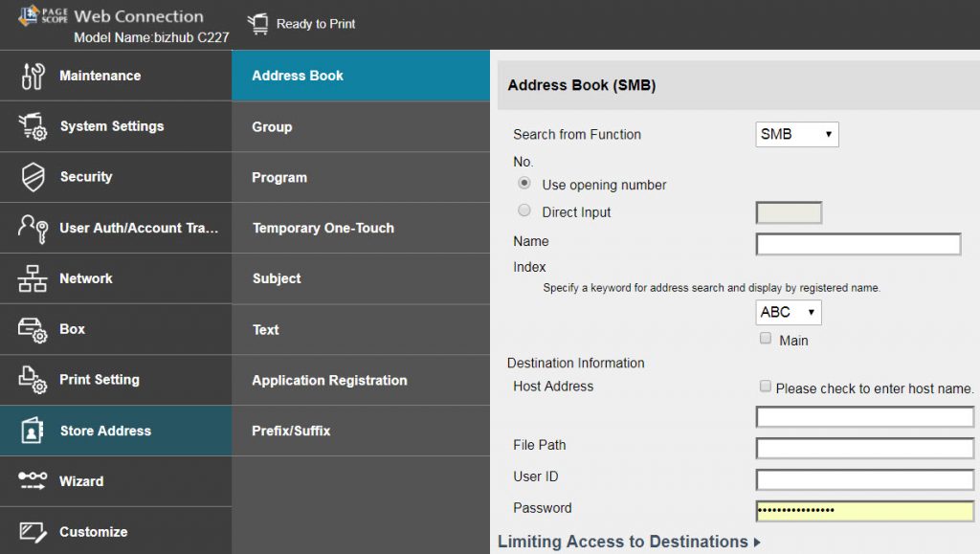Click the Prefix/Suffix menu link
Image resolution: width=980 pixels, height=554 pixels.
pyautogui.click(x=291, y=432)
